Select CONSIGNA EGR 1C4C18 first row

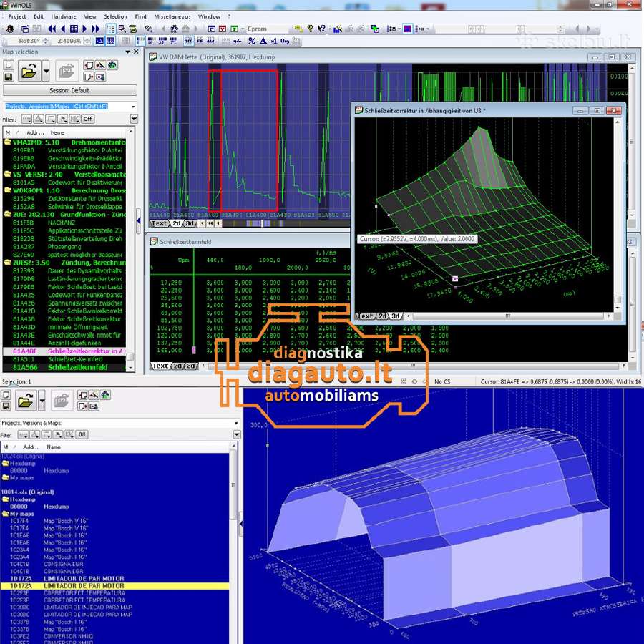114,564
